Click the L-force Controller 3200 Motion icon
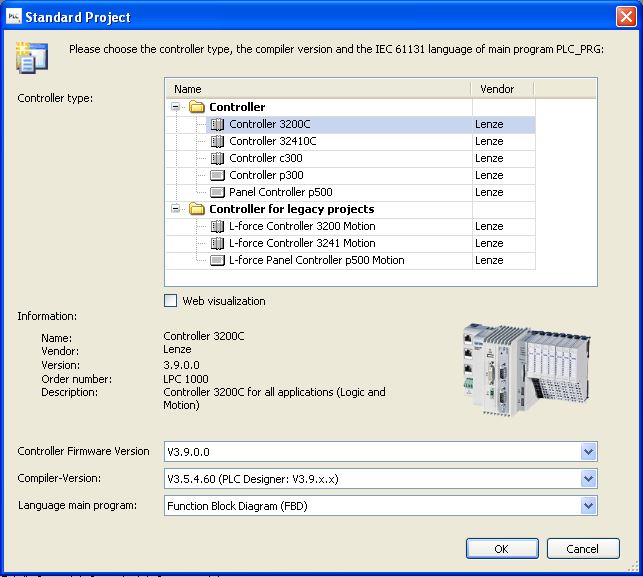 [217, 226]
